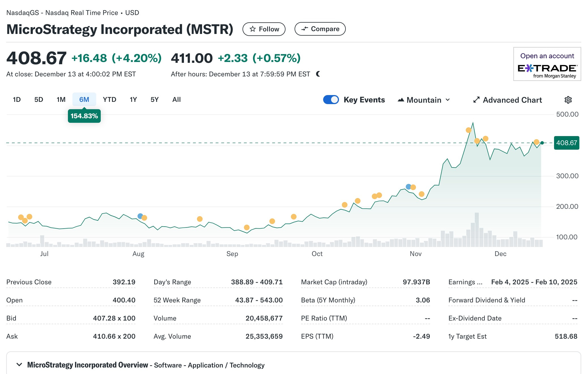This screenshot has width=588, height=374.
Task: Select the 1Y time range tab
Action: coord(133,100)
